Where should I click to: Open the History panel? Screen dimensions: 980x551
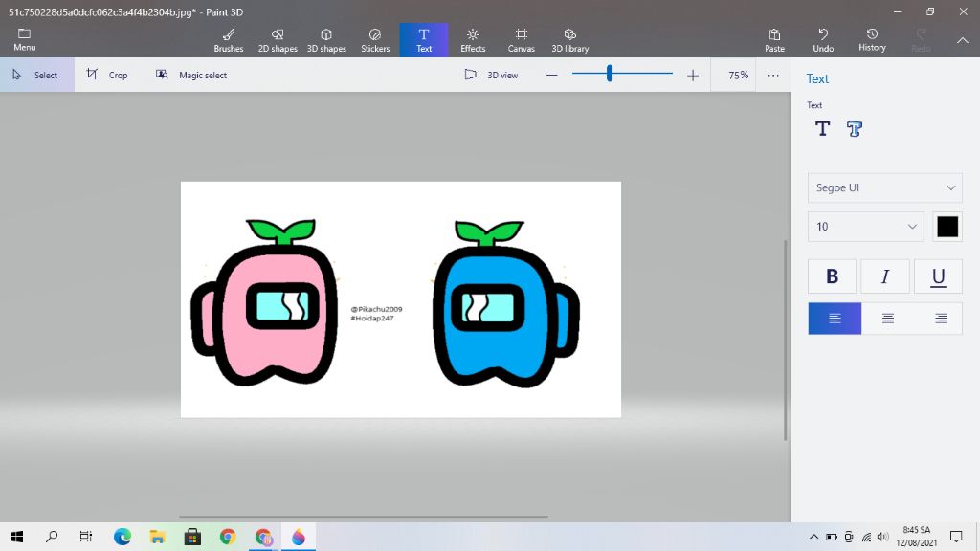pyautogui.click(x=872, y=40)
